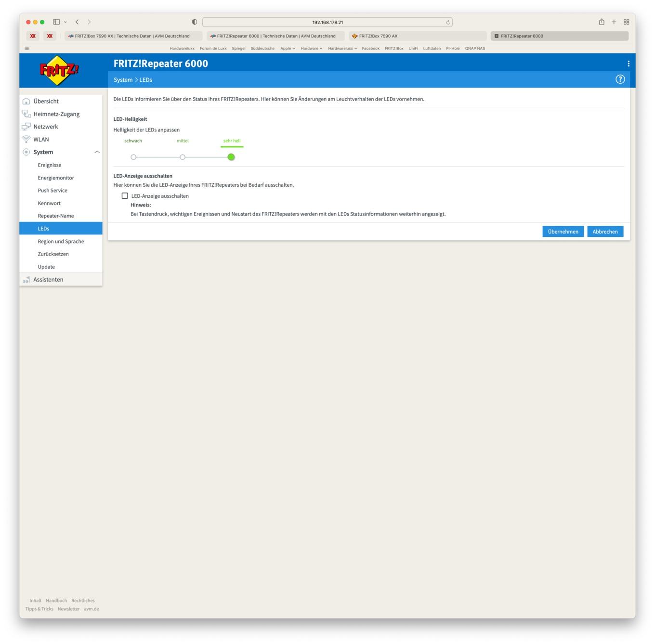Open Apple bookmarks folder dropdown
This screenshot has width=655, height=644.
pyautogui.click(x=288, y=49)
